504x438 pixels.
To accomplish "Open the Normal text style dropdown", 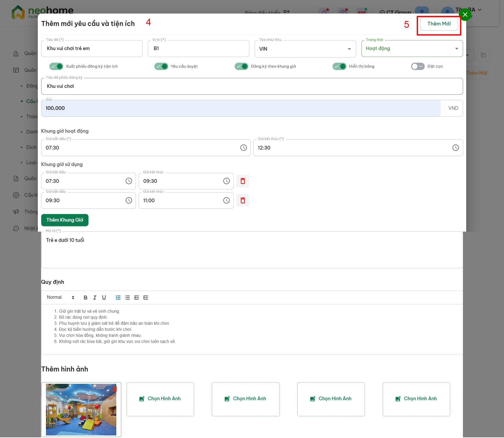I will [60, 297].
